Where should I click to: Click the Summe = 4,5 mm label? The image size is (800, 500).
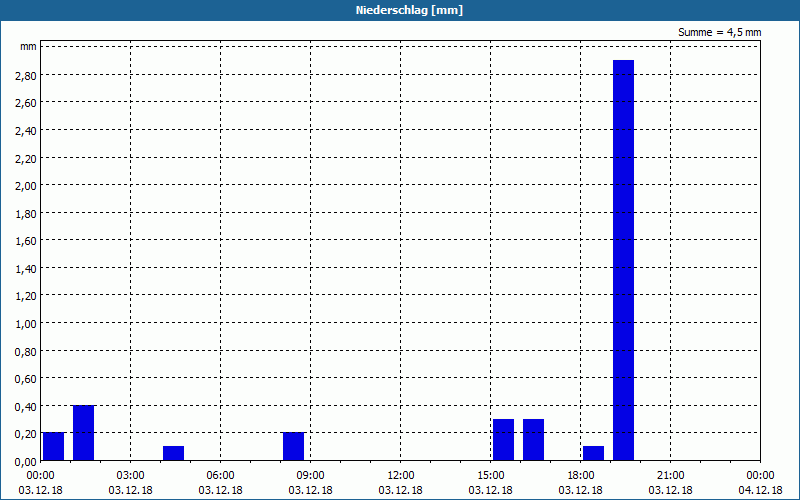[719, 32]
